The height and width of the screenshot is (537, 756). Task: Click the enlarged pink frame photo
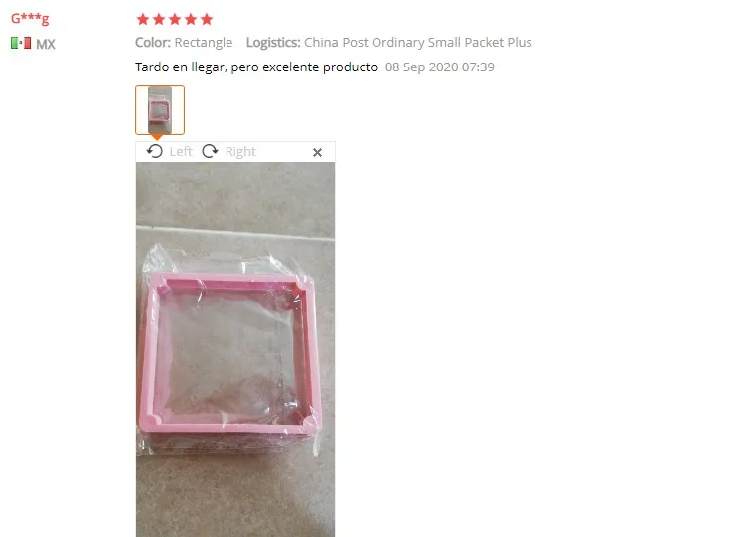(235, 349)
